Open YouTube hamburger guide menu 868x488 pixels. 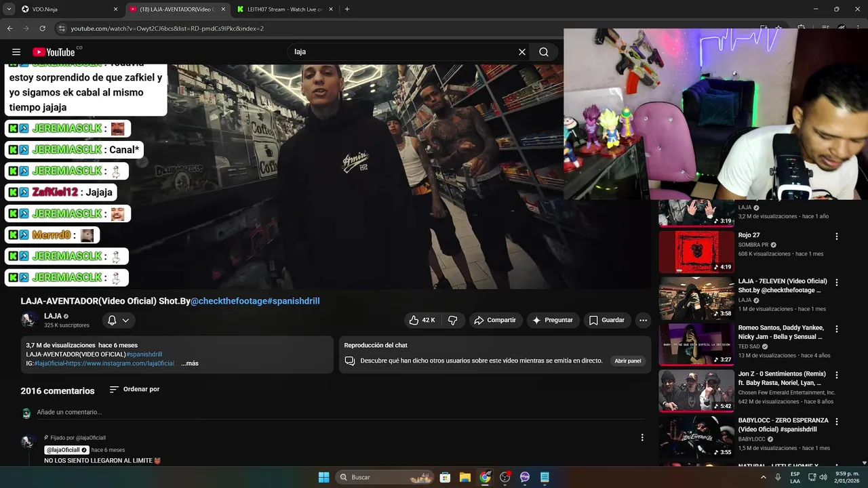click(16, 52)
